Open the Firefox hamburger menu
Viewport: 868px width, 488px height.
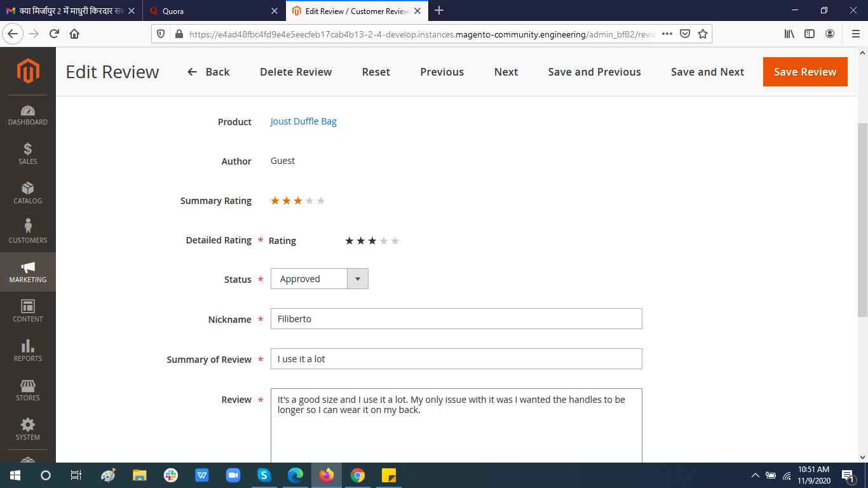pyautogui.click(x=854, y=34)
